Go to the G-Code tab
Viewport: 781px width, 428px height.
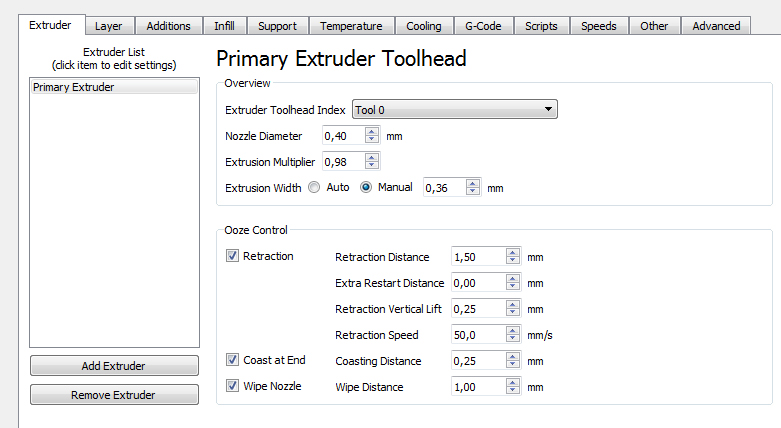[x=483, y=26]
